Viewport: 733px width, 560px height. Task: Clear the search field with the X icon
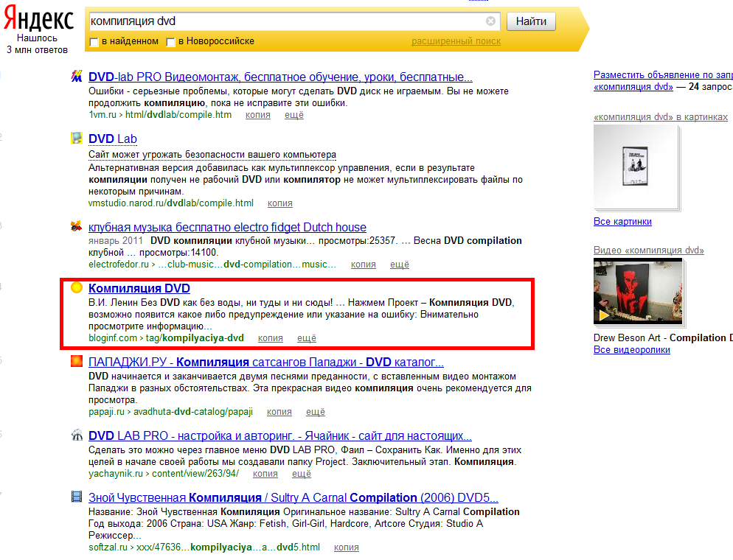point(490,21)
